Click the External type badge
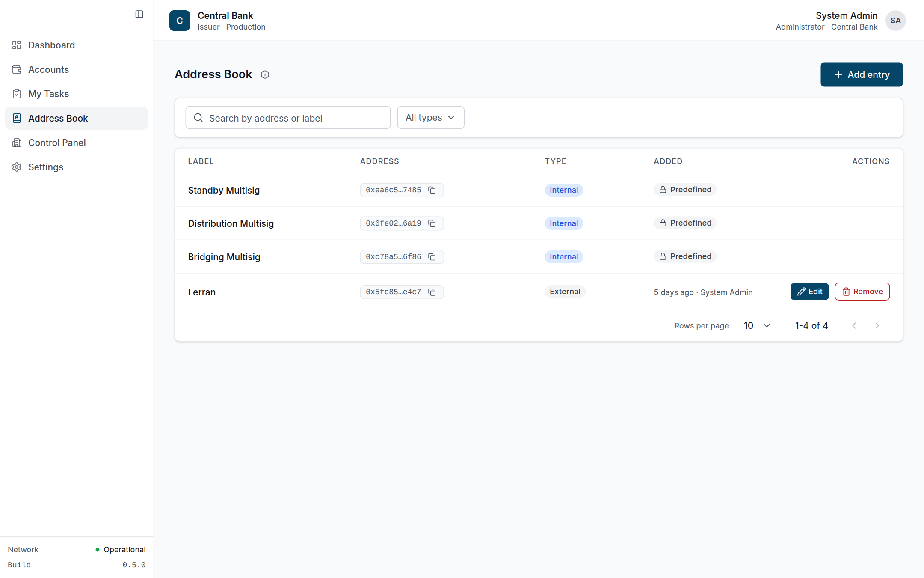 pyautogui.click(x=565, y=292)
